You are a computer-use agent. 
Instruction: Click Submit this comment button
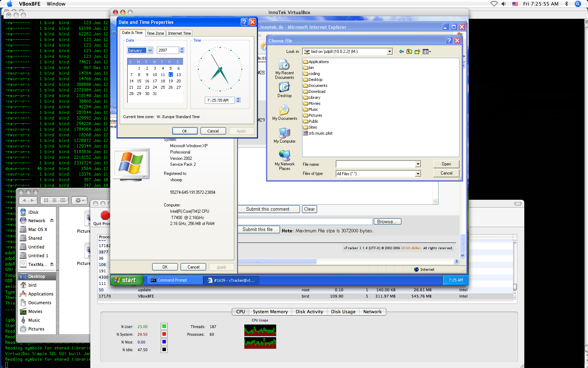click(x=268, y=209)
